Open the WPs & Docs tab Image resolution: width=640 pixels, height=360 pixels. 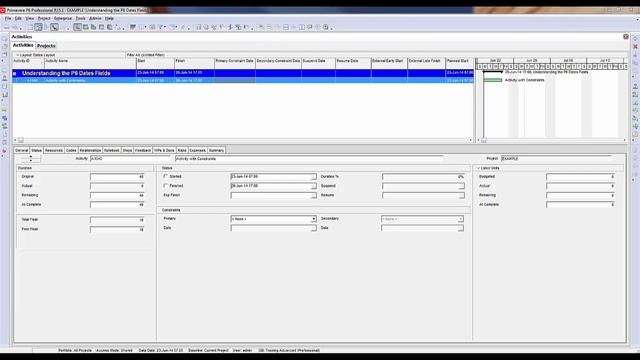[164, 150]
